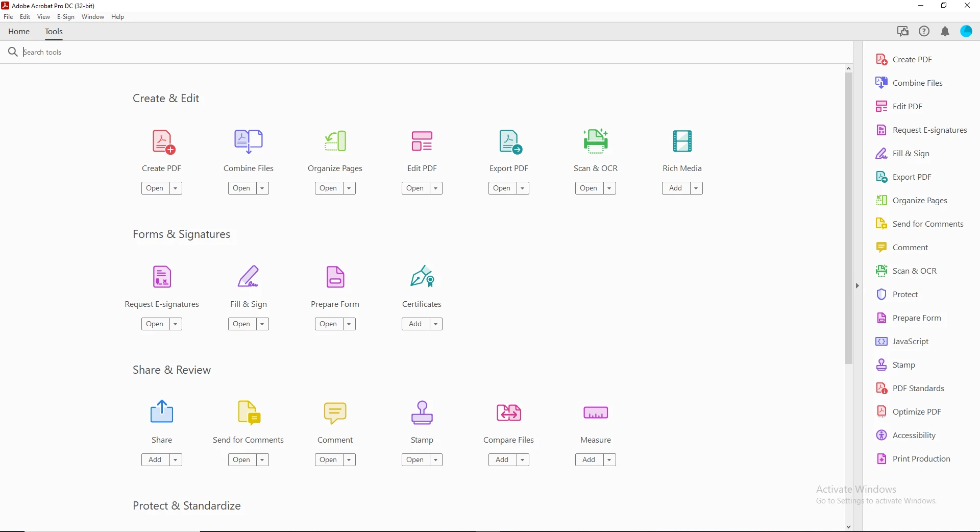Click the Open button under Prepare Form
The image size is (980, 532).
coord(329,324)
